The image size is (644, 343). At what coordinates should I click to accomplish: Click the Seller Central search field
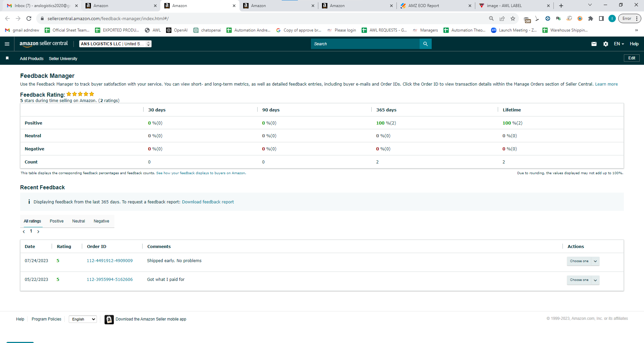tap(365, 44)
